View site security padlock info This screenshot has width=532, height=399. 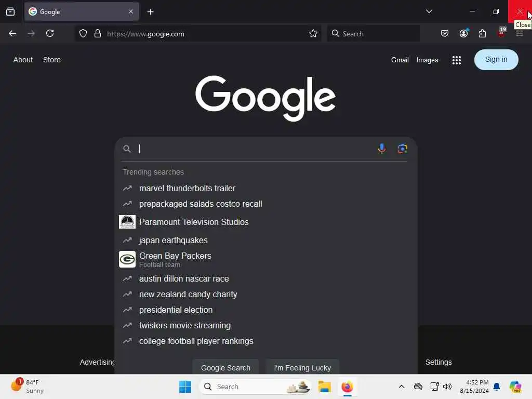98,33
